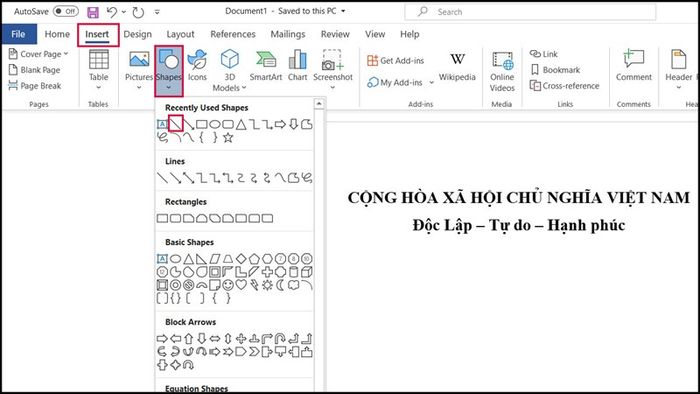Image resolution: width=700 pixels, height=394 pixels.
Task: Click the Search box in title bar
Action: pyautogui.click(x=530, y=12)
